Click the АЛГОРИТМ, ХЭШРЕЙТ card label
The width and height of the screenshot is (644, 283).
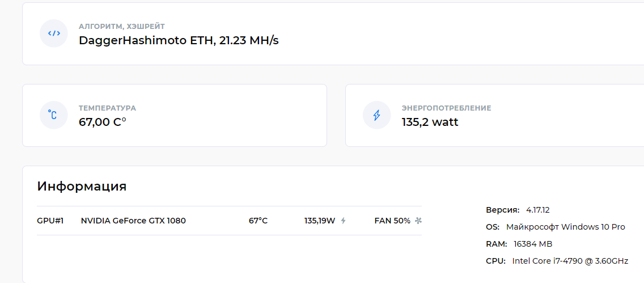pos(121,27)
